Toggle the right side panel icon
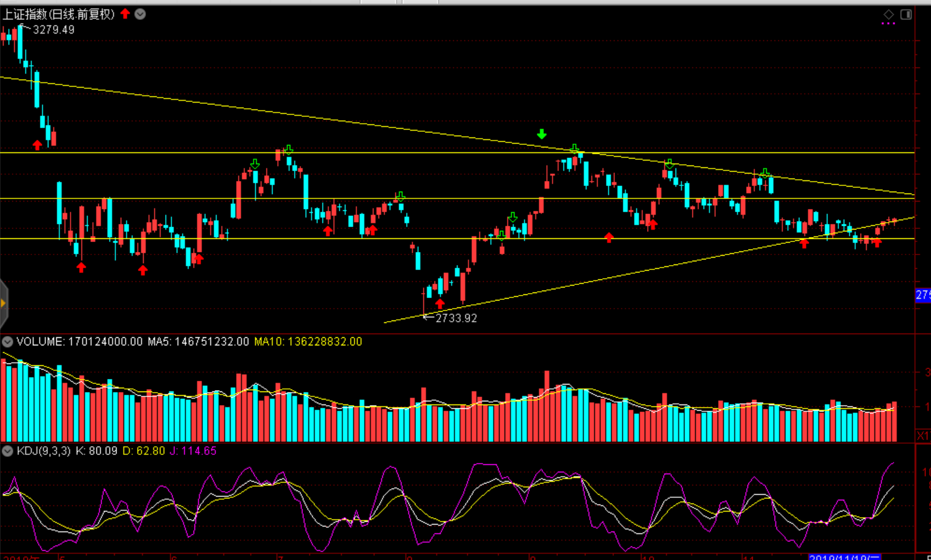The height and width of the screenshot is (560, 931). [x=906, y=14]
